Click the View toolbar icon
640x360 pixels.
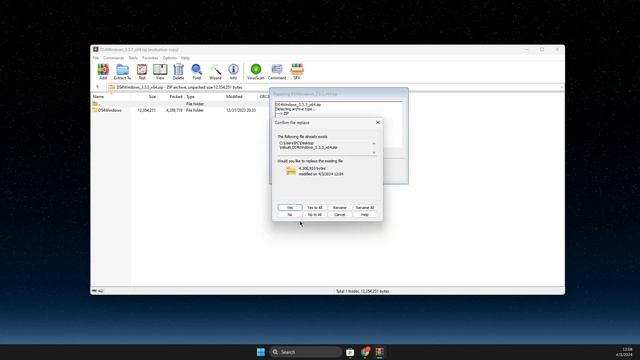coord(160,72)
